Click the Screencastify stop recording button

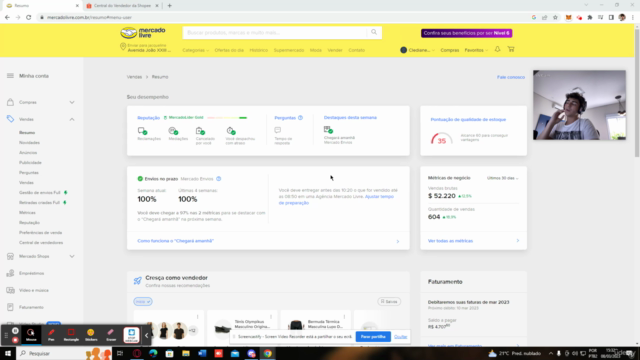15,340
